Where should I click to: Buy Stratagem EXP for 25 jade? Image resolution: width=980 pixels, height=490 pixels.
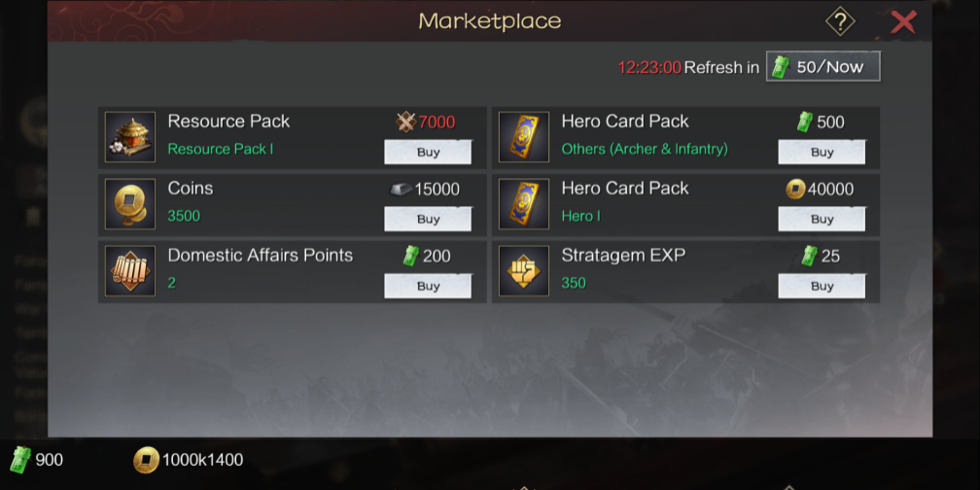[x=822, y=286]
